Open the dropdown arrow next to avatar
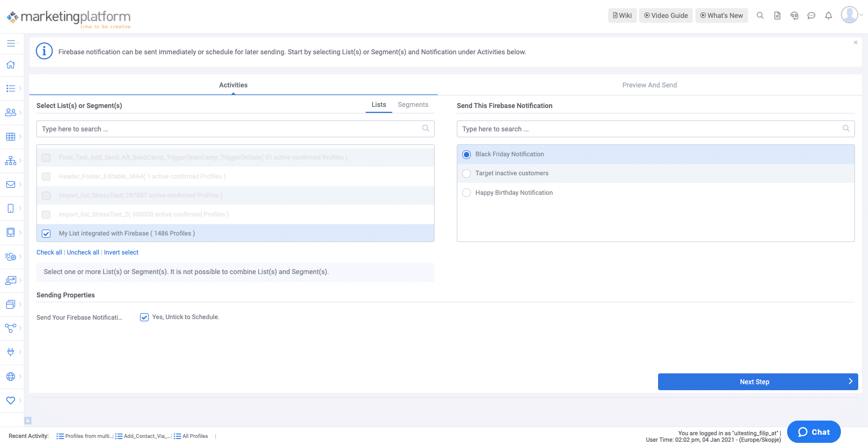 click(x=861, y=15)
